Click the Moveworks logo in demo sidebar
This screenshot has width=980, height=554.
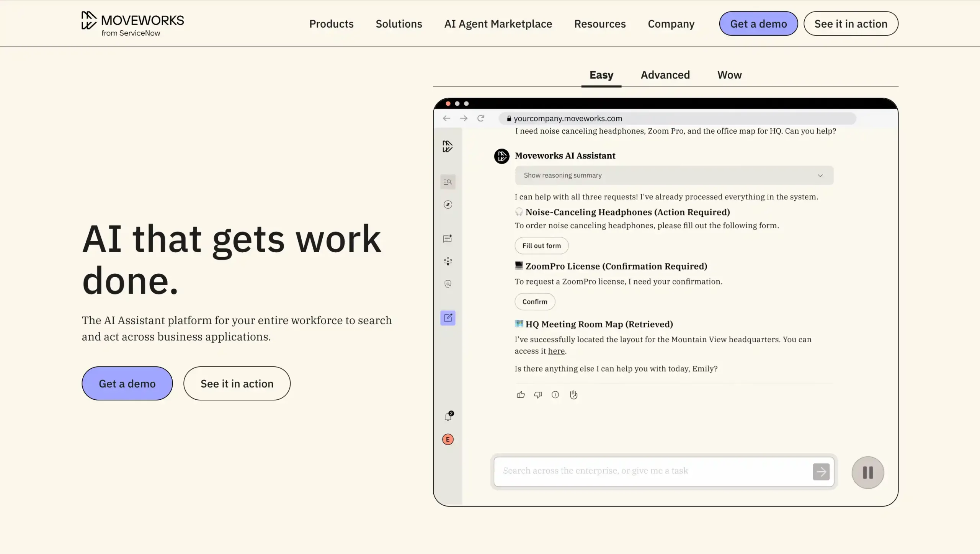pos(448,146)
